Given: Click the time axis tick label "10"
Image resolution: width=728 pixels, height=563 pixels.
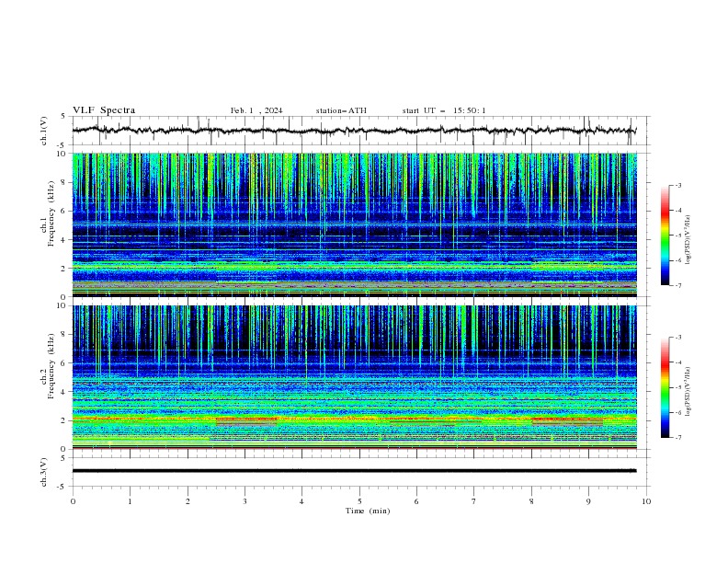Looking at the screenshot, I should tap(646, 501).
